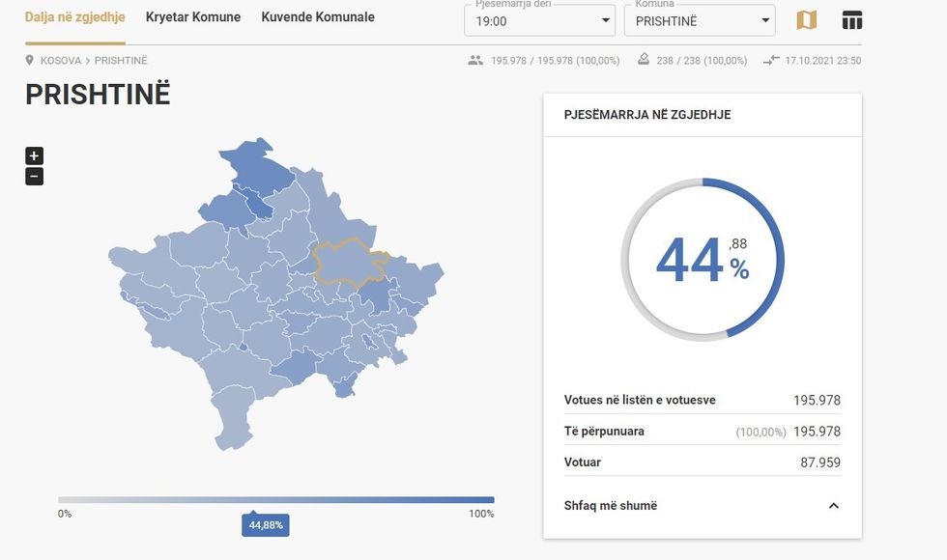Open the 19:00 turnout time dropdown
The height and width of the screenshot is (560, 947).
pyautogui.click(x=540, y=20)
